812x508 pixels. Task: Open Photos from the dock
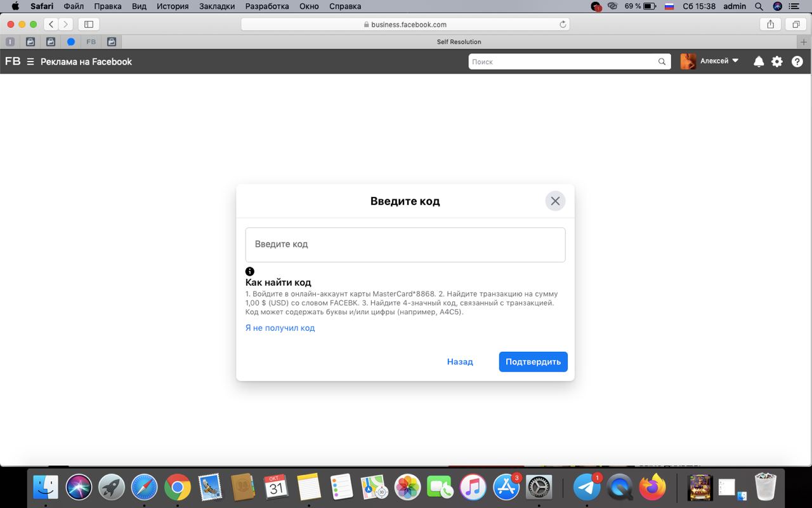pos(408,488)
